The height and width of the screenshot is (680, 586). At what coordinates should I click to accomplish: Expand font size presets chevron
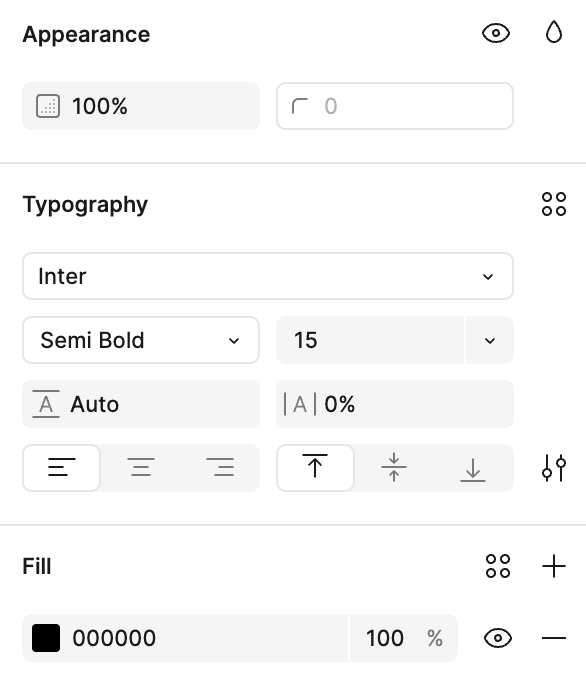tap(490, 340)
